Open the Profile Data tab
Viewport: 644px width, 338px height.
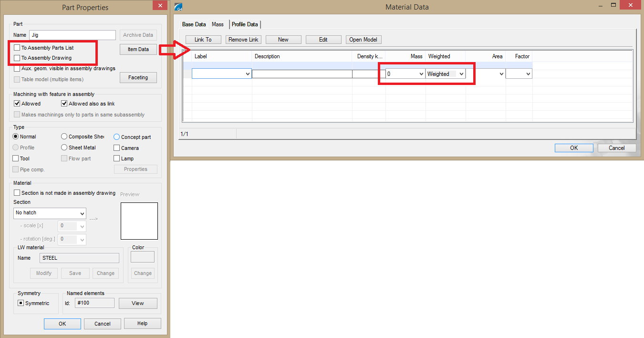(x=245, y=24)
